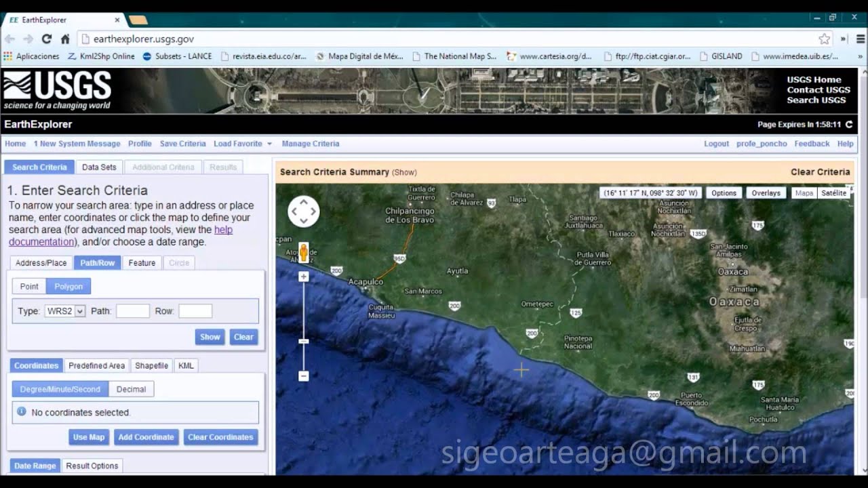
Task: Choose the Point option
Action: tap(29, 287)
